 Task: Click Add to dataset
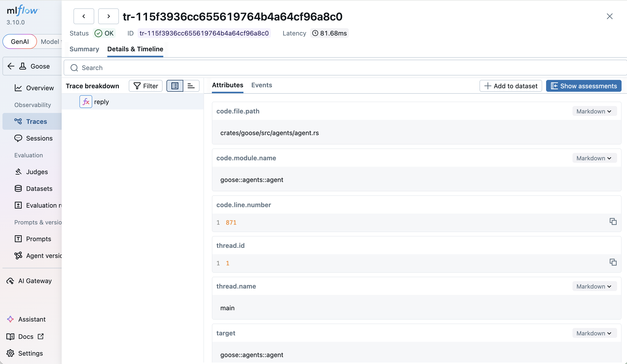(x=511, y=86)
